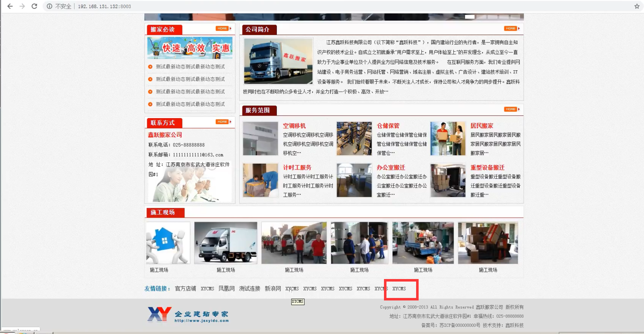The image size is (644, 334).
Task: Open MORE in 公司简介 section
Action: pos(511,29)
